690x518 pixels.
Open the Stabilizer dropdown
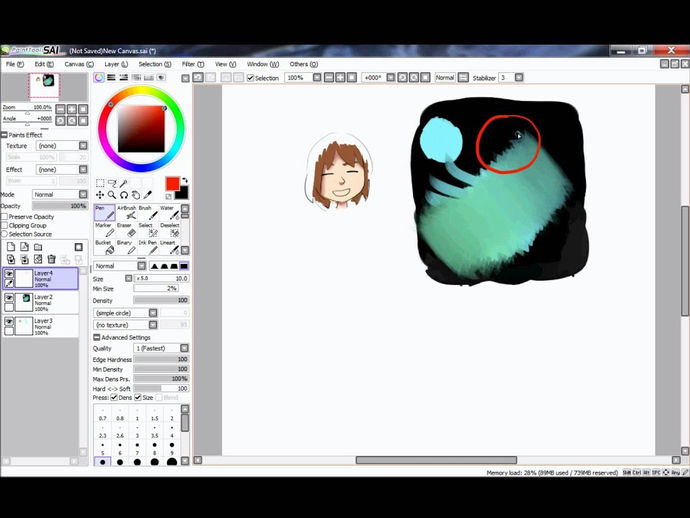(x=519, y=77)
